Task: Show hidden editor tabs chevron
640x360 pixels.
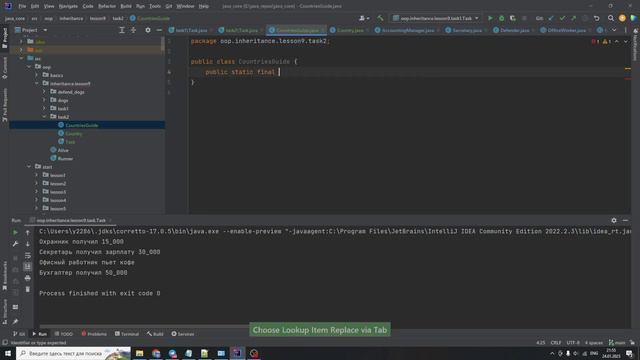Action: [x=614, y=30]
